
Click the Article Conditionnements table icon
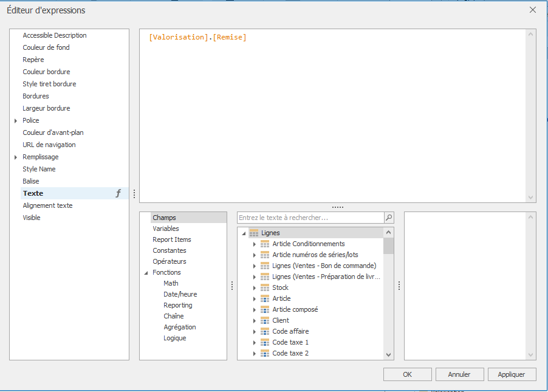[265, 244]
